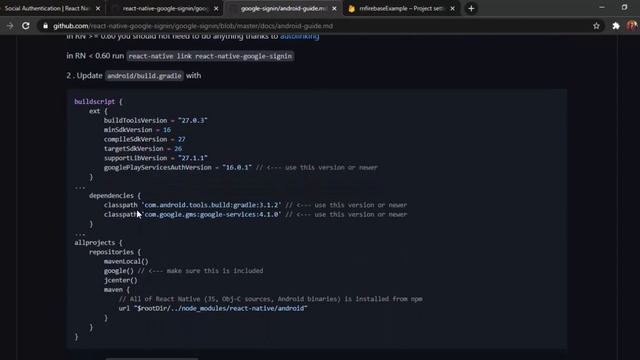This screenshot has height=360, width=640.
Task: Click the buildscript keyword in code
Action: 95,102
